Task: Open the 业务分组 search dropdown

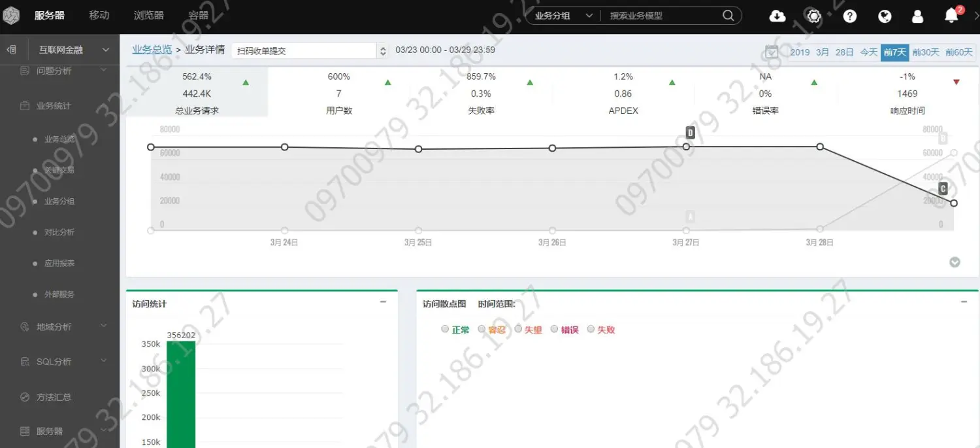Action: (x=563, y=16)
